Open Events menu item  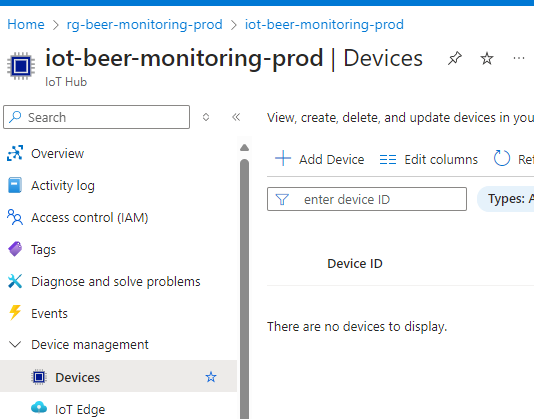(x=49, y=313)
